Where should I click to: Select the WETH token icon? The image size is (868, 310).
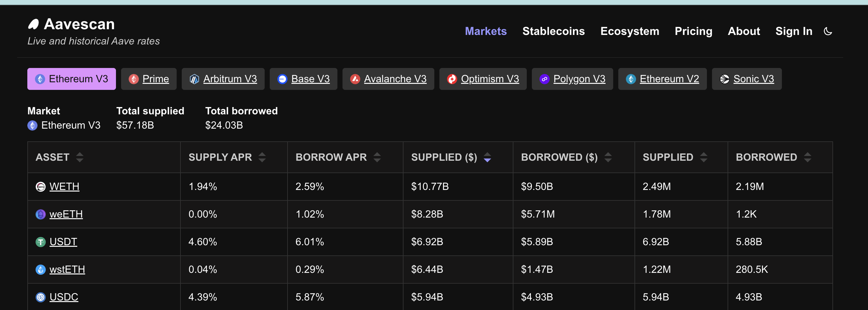(x=40, y=186)
